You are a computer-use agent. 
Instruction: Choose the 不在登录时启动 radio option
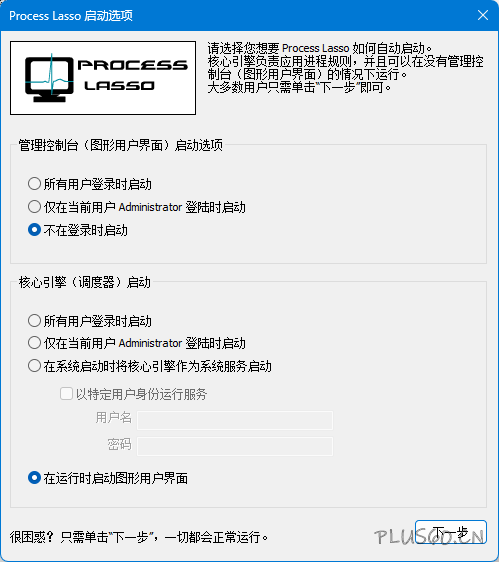[x=78, y=230]
